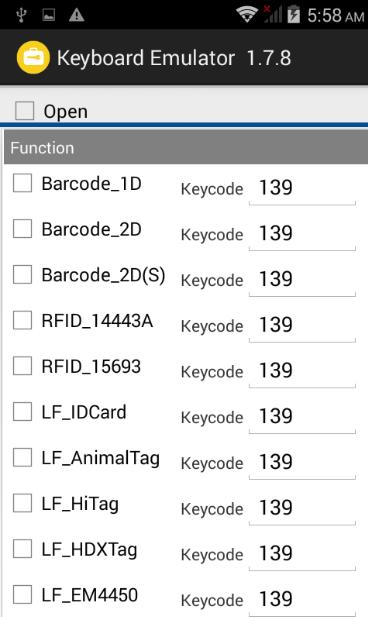
Task: Tap the Wi-Fi signal icon
Action: tap(247, 15)
